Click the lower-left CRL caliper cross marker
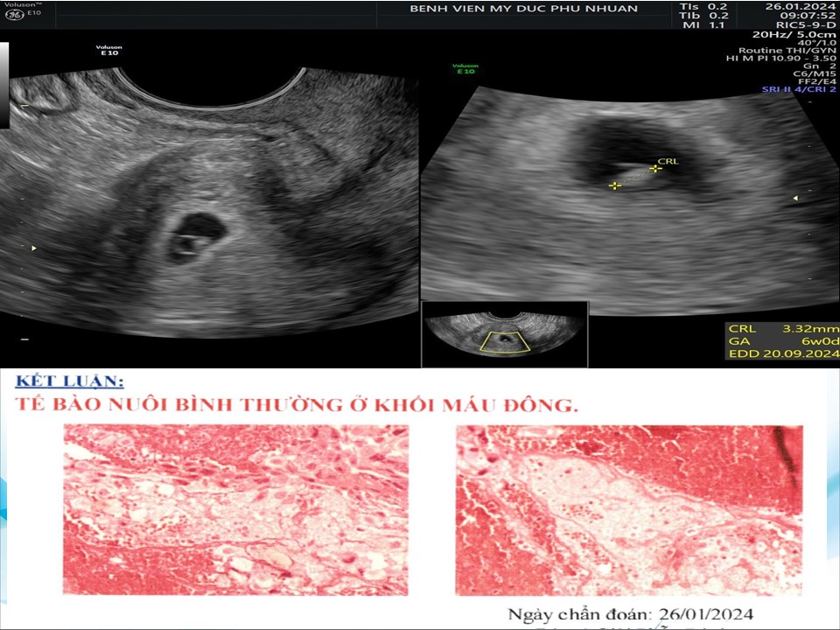Viewport: 840px width, 630px height. pyautogui.click(x=615, y=185)
